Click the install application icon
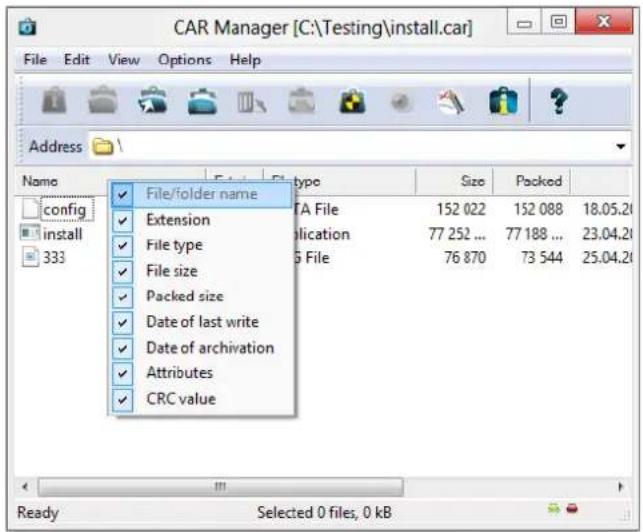 [30, 233]
